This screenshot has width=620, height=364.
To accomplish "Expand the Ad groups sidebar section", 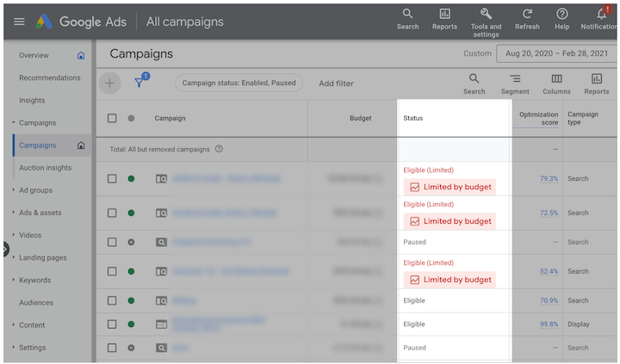I will pos(36,190).
